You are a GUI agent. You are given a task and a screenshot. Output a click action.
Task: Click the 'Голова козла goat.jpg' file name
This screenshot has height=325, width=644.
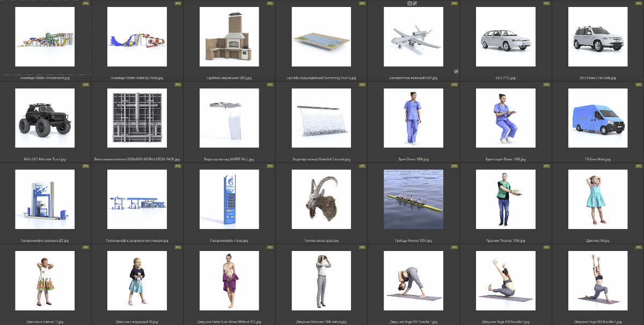(321, 241)
